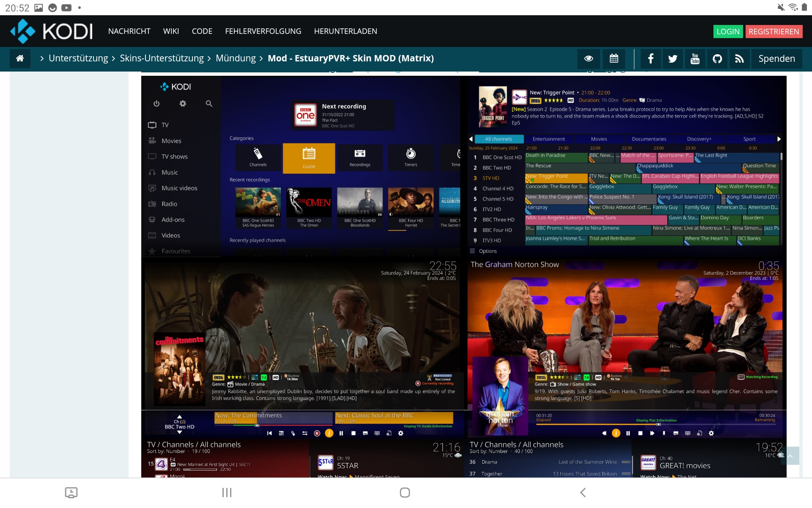This screenshot has height=508, width=812.
Task: Open the Twitter icon link
Action: click(673, 58)
